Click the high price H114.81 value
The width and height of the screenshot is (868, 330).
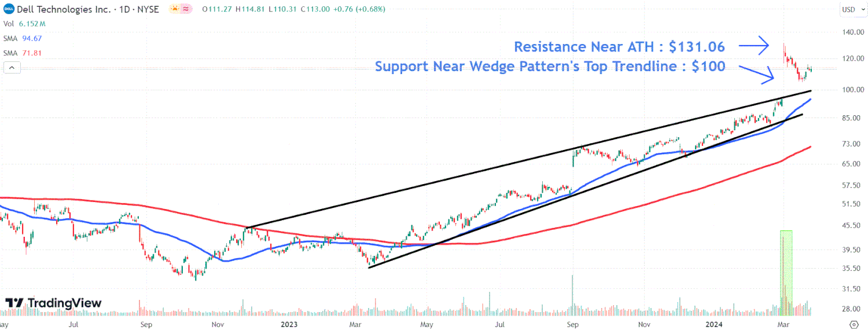pyautogui.click(x=250, y=9)
